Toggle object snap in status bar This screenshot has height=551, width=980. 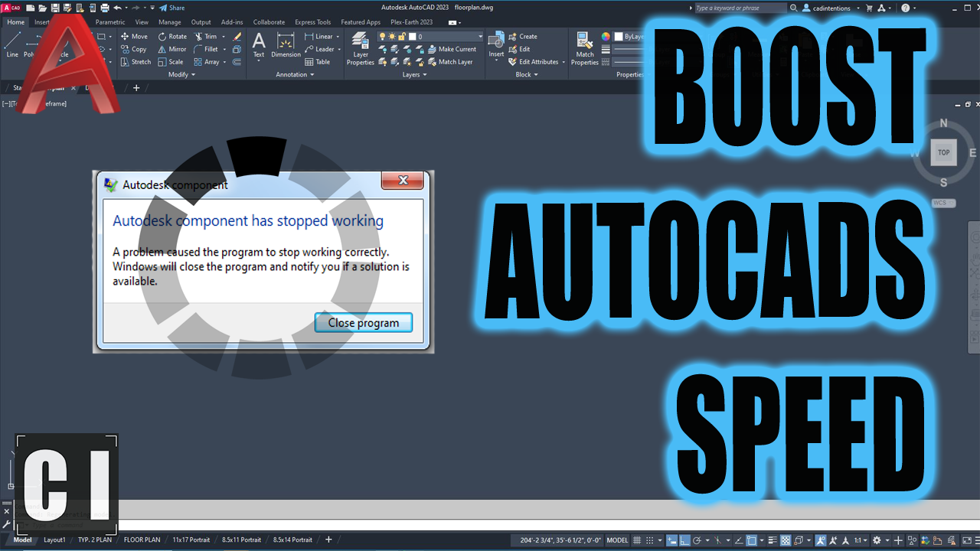[753, 540]
